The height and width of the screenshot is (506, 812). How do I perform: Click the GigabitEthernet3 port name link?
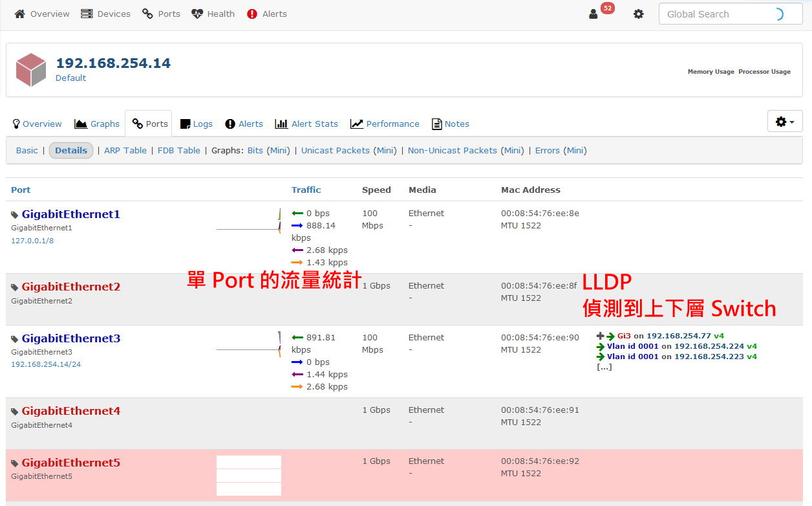tap(71, 338)
